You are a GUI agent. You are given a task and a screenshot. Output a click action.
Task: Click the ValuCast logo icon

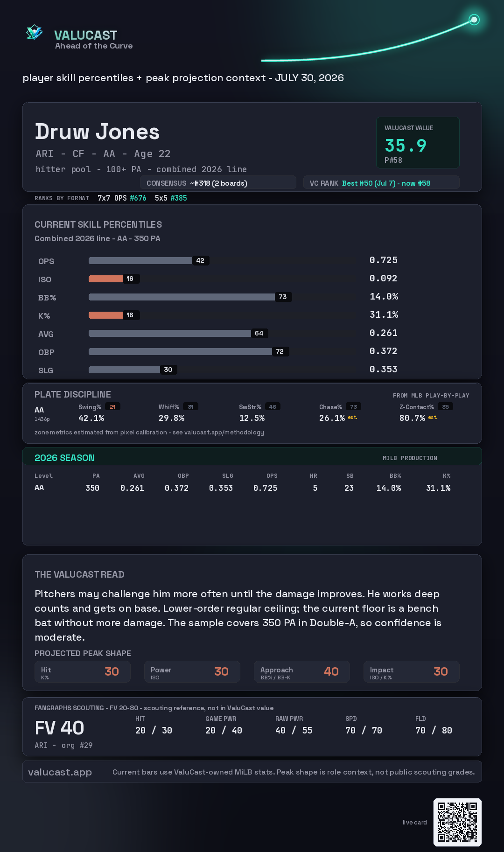coord(35,32)
